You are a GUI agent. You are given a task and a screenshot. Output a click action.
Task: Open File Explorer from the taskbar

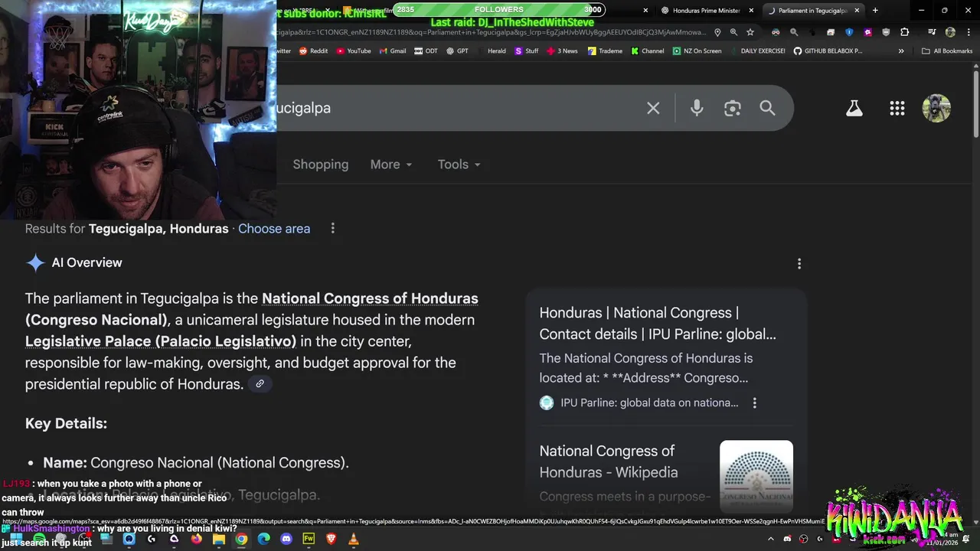(218, 539)
